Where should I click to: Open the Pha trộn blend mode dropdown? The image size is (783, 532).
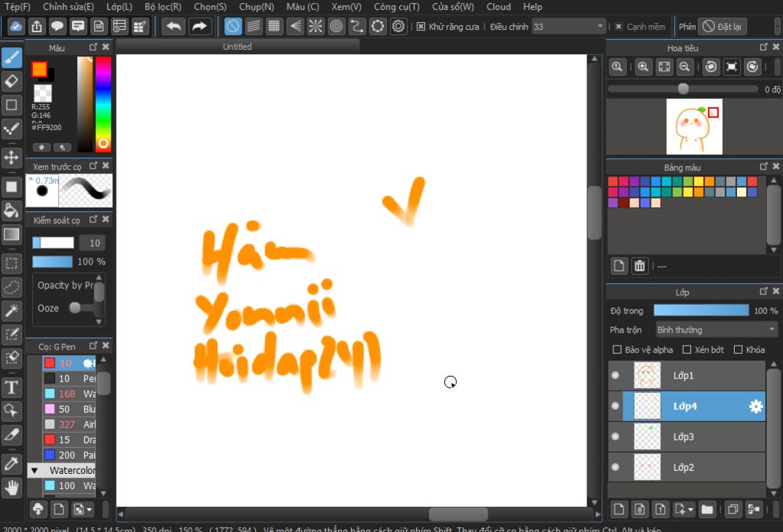(716, 330)
